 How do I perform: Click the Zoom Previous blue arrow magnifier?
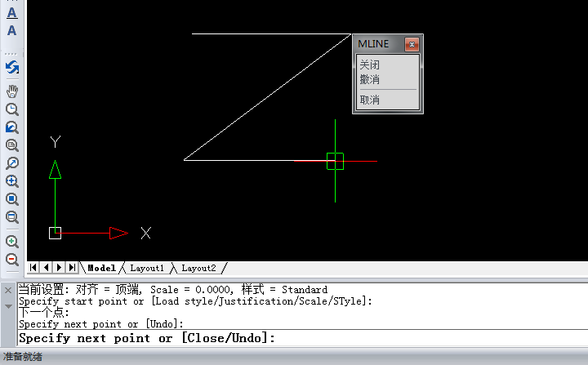12,127
